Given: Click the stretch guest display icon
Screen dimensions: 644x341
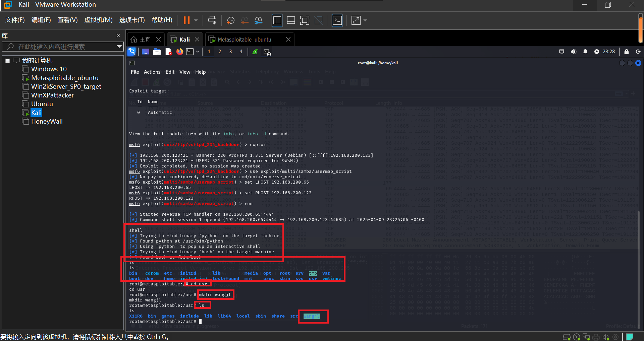Looking at the screenshot, I should pos(356,20).
